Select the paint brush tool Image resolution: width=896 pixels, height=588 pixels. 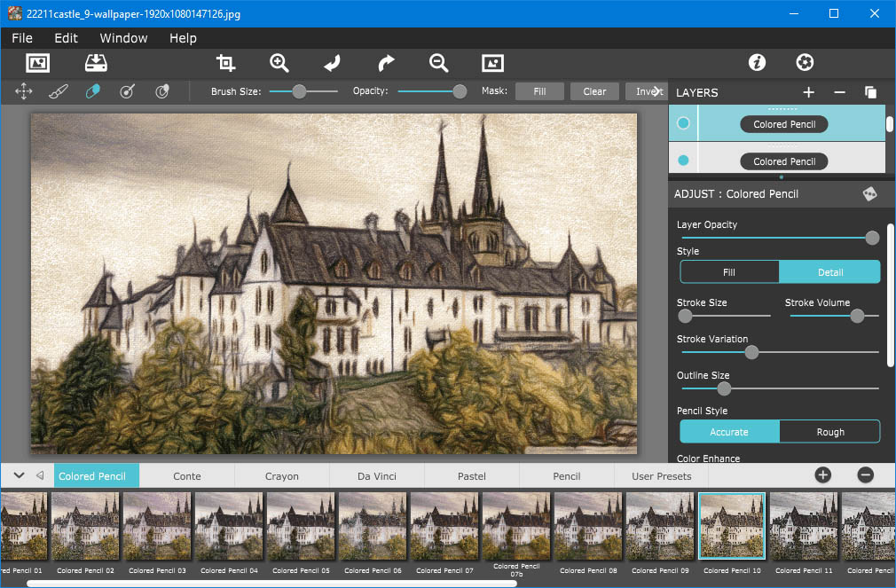coord(59,91)
